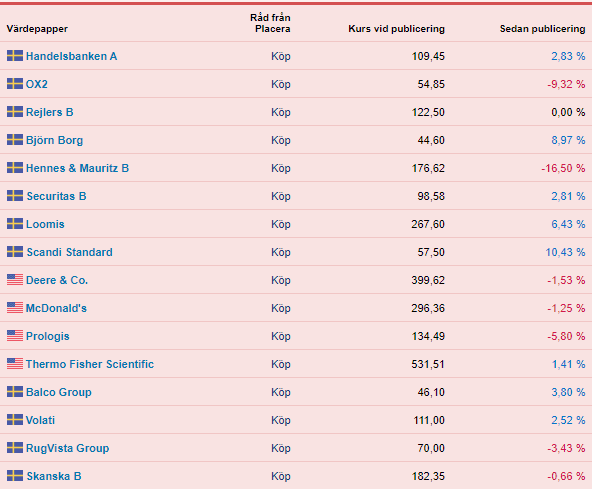
Task: Select the Prologis link
Action: tap(48, 336)
